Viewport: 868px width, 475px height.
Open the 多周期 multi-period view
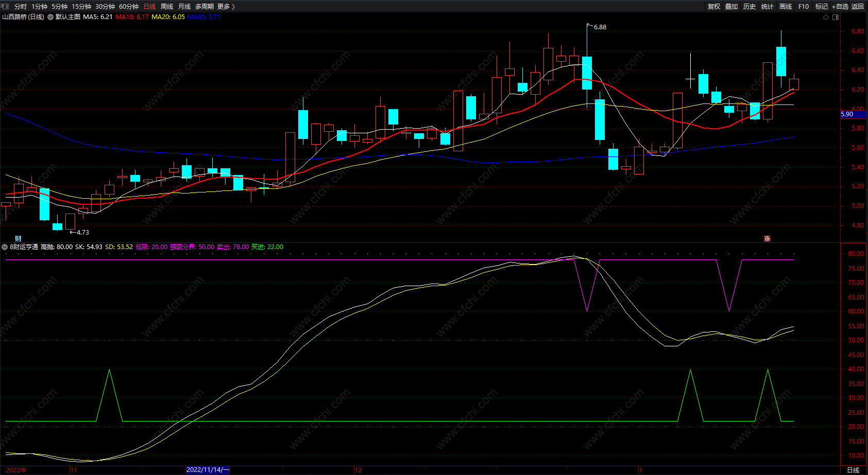205,7
